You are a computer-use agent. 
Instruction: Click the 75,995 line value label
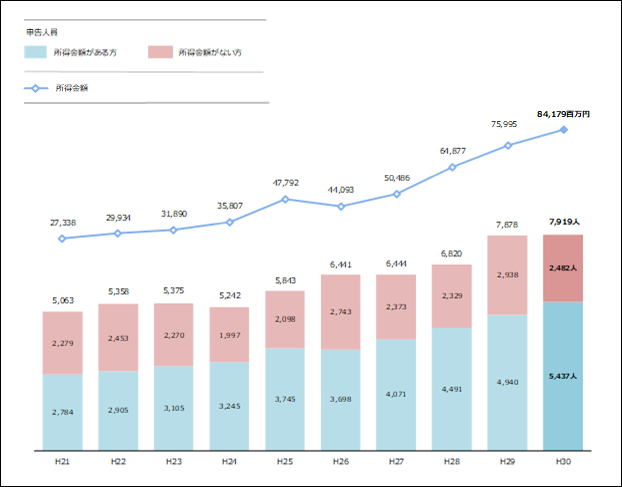click(504, 124)
